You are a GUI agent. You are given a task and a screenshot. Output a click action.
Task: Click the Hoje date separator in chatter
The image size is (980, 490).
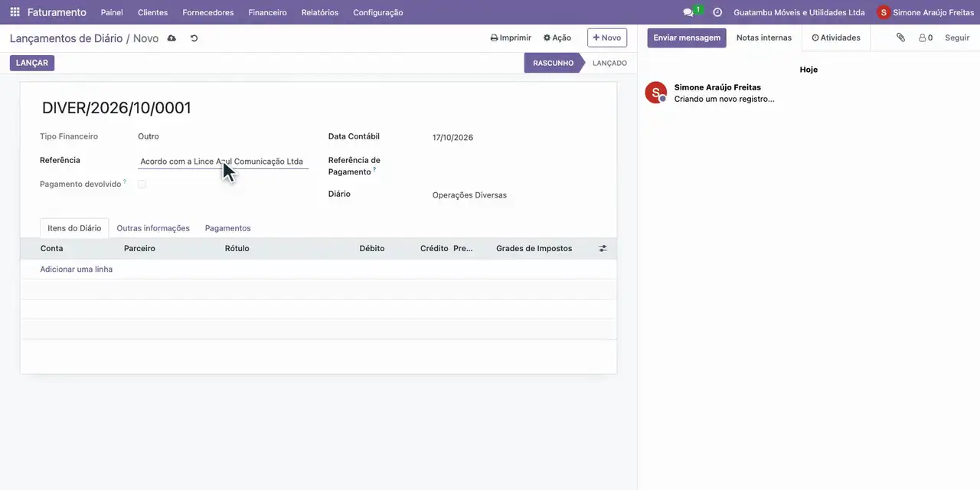tap(808, 70)
